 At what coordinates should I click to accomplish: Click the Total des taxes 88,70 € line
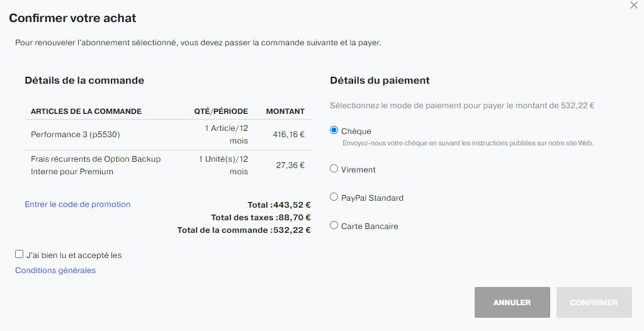click(x=261, y=217)
